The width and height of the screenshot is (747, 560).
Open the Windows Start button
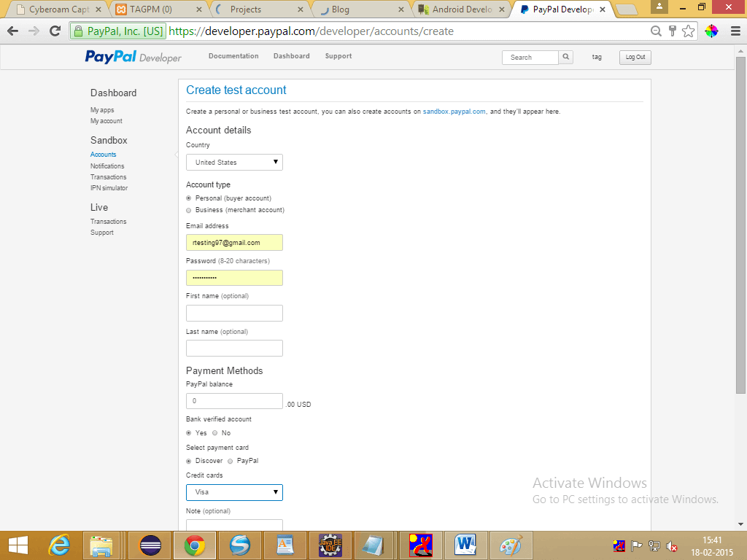[18, 545]
